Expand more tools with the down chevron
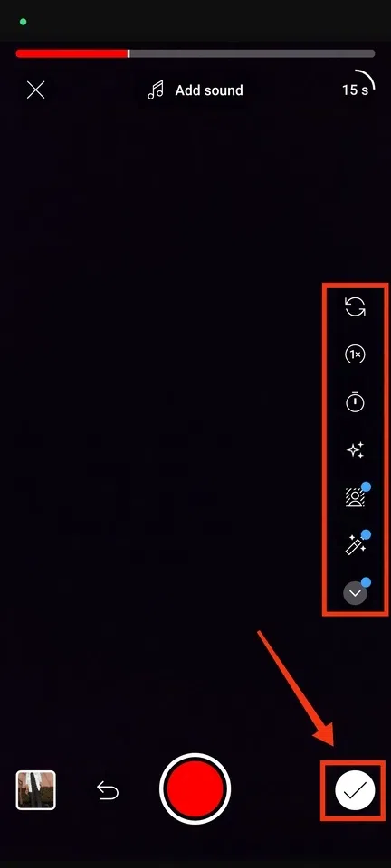The image size is (391, 868). click(355, 593)
